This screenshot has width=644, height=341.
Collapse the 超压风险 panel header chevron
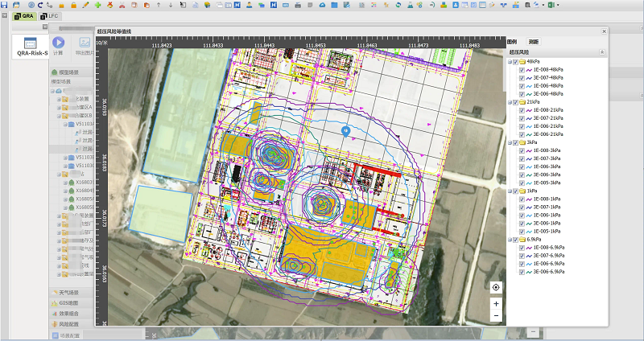click(601, 52)
